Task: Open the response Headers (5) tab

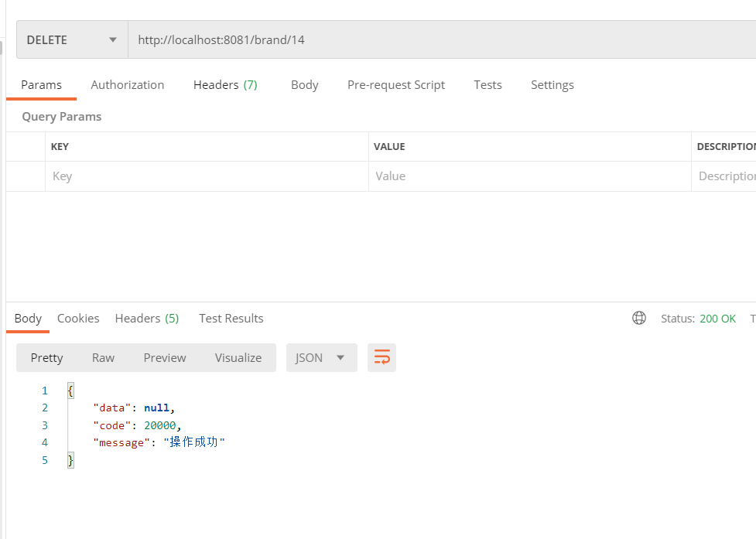Action: click(146, 319)
